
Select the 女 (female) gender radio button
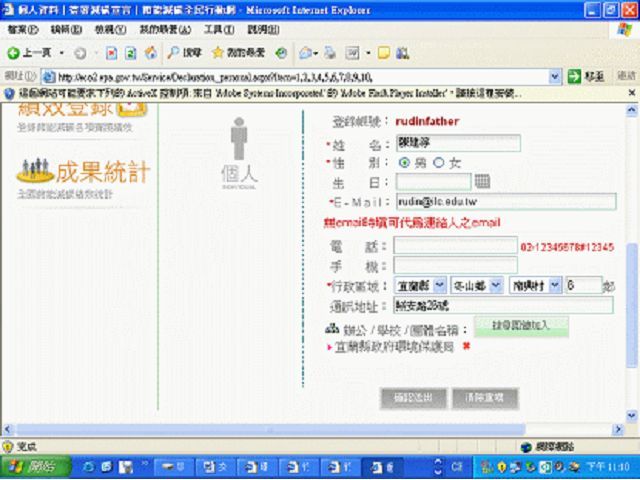tap(439, 162)
